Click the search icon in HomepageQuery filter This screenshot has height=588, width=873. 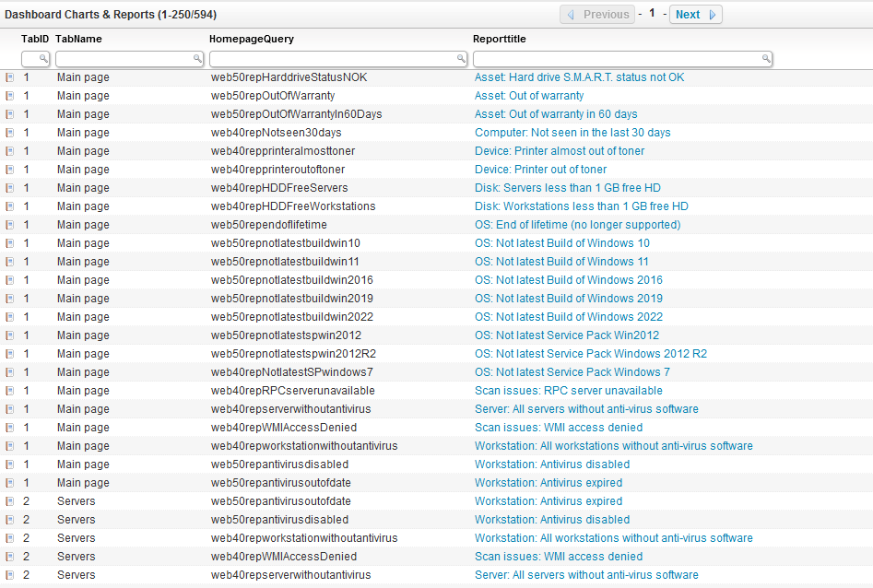coord(462,59)
